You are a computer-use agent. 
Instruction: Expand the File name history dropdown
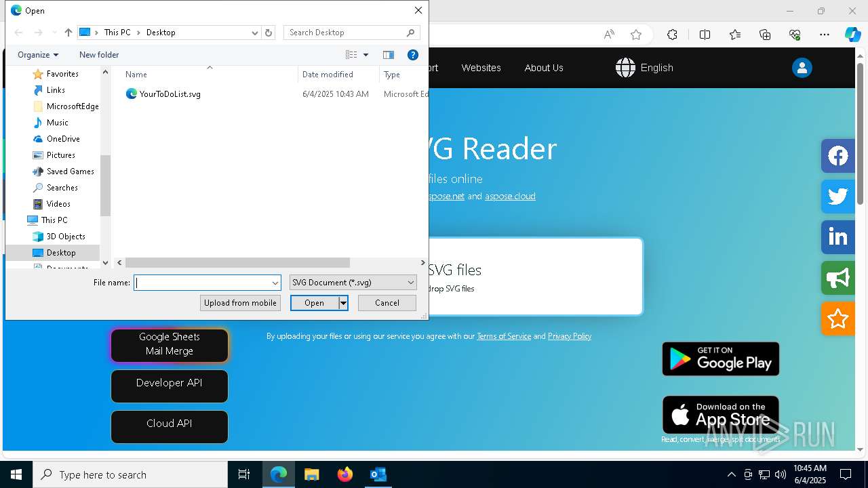(275, 283)
